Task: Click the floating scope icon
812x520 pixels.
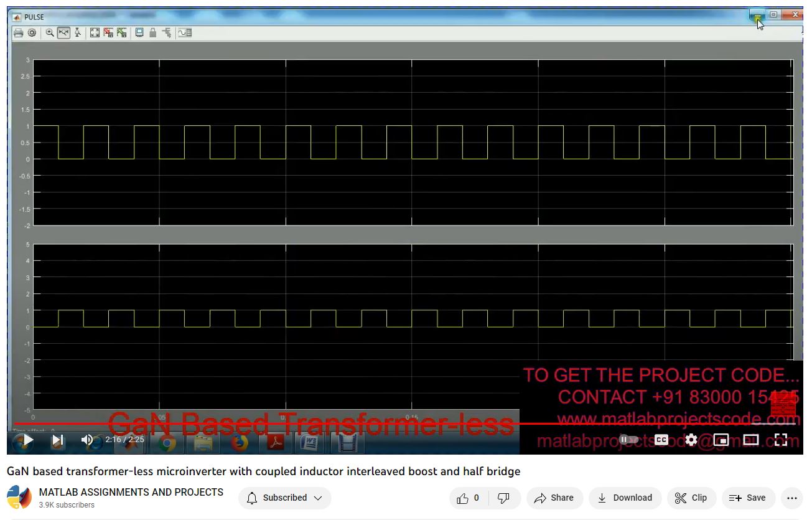Action: [139, 32]
